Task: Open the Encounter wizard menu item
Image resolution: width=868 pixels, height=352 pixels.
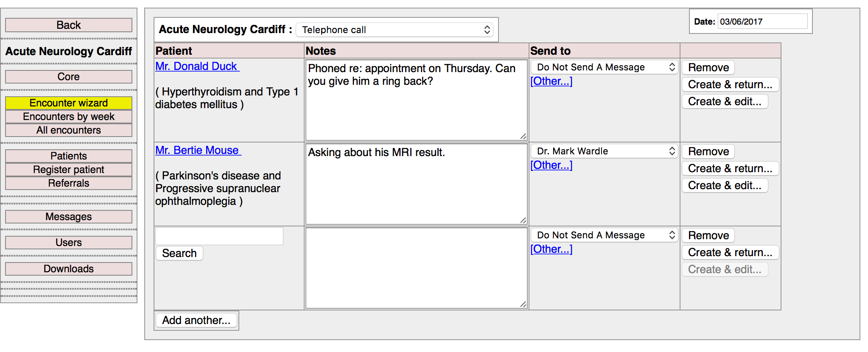Action: (69, 103)
